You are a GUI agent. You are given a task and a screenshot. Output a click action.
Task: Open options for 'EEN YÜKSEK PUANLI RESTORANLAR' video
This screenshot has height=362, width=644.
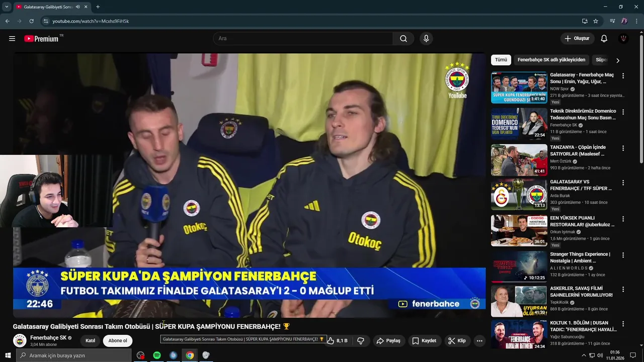[623, 219]
